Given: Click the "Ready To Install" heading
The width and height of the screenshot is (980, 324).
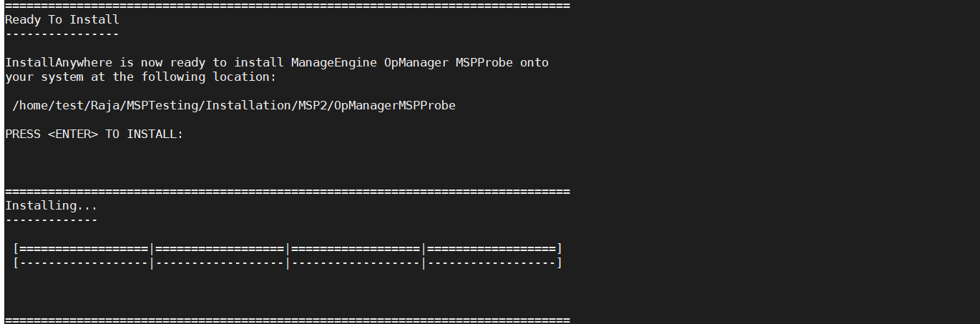Looking at the screenshot, I should [x=62, y=20].
